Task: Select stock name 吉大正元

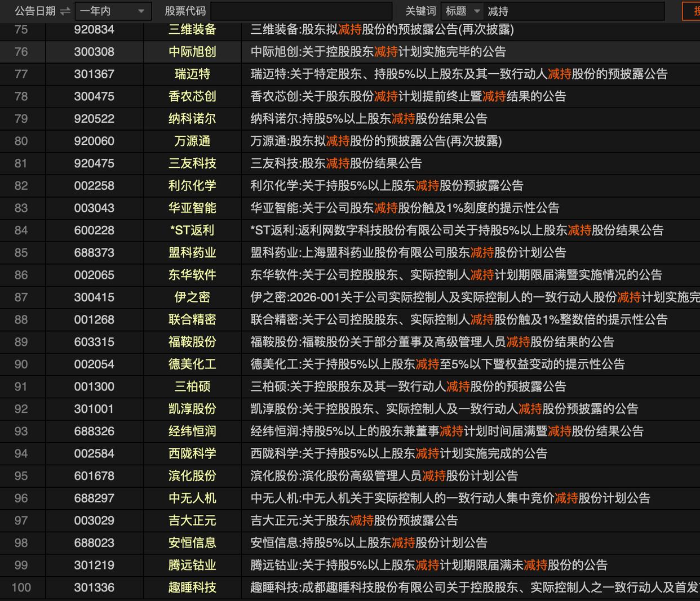Action: coord(192,520)
